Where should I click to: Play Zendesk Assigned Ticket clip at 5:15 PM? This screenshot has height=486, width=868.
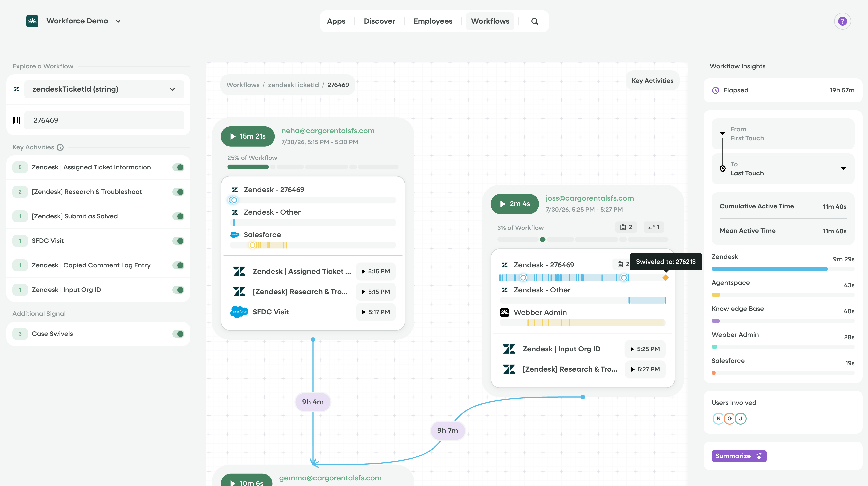coord(375,271)
